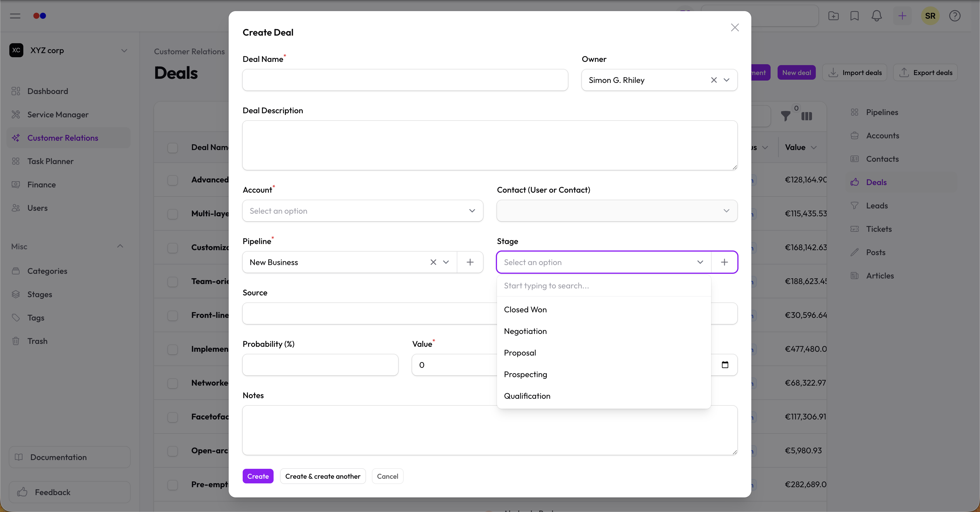
Task: Select the Closed Won stage option
Action: tap(604, 309)
